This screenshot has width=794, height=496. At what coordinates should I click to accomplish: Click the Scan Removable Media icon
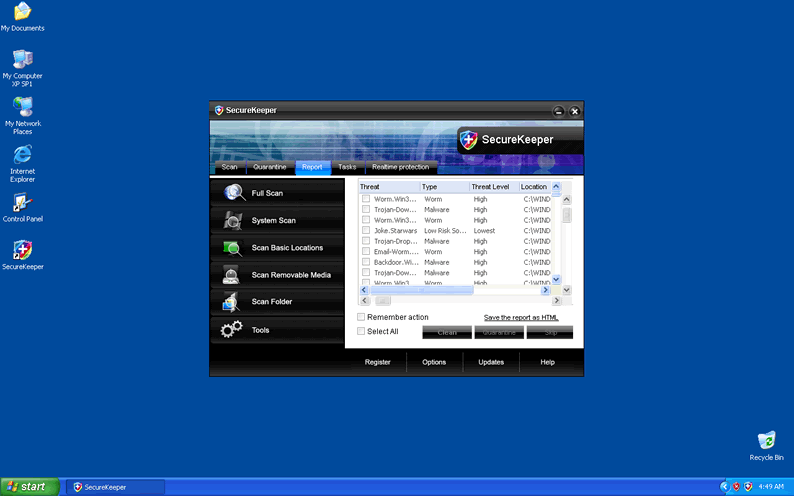pos(232,275)
